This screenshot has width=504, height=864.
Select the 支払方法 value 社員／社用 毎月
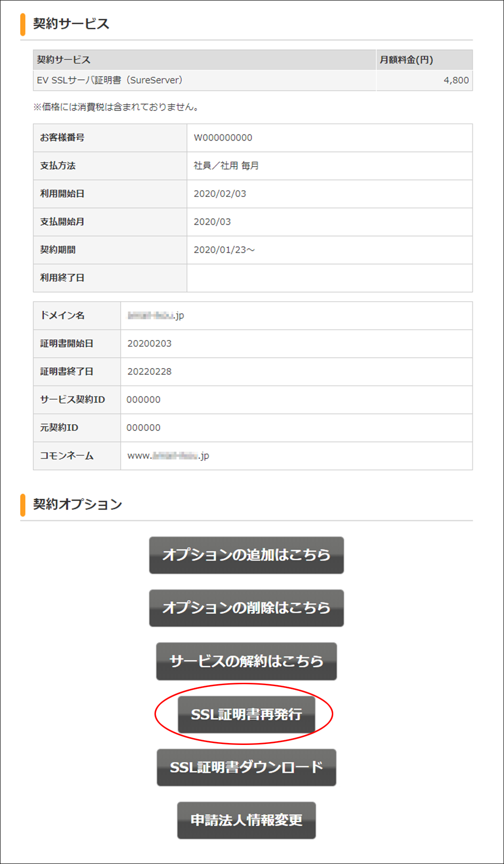226,165
